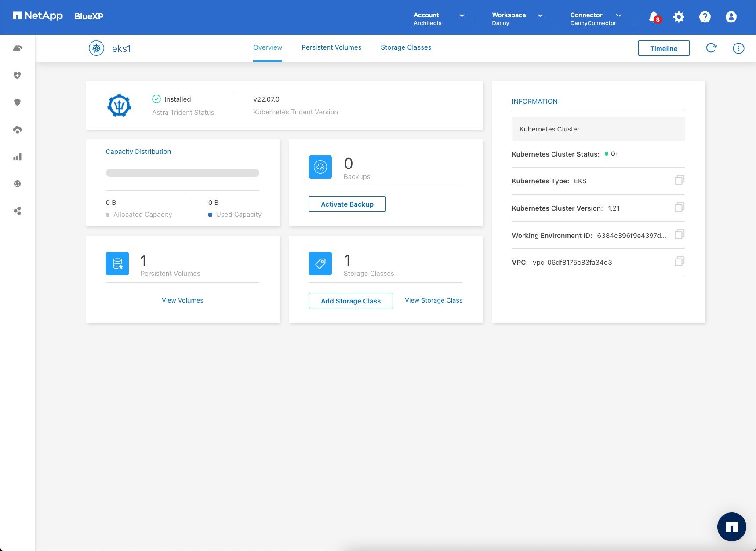Open the settings gear icon

click(679, 17)
